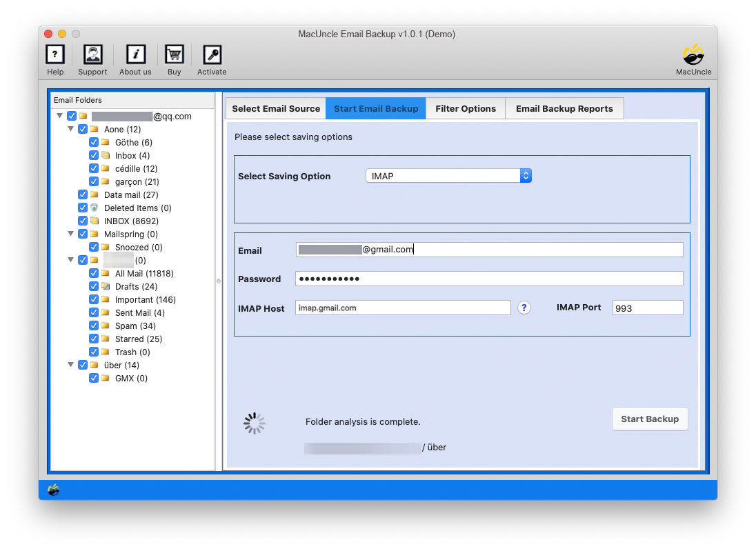
Task: Collapse the Mailspring (0) folder node
Action: click(x=71, y=234)
